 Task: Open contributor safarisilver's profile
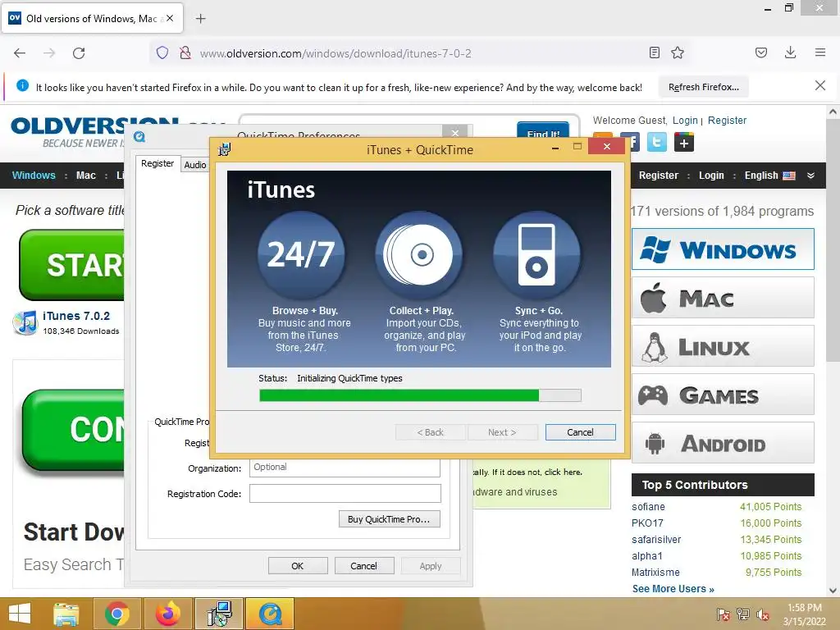coord(656,540)
